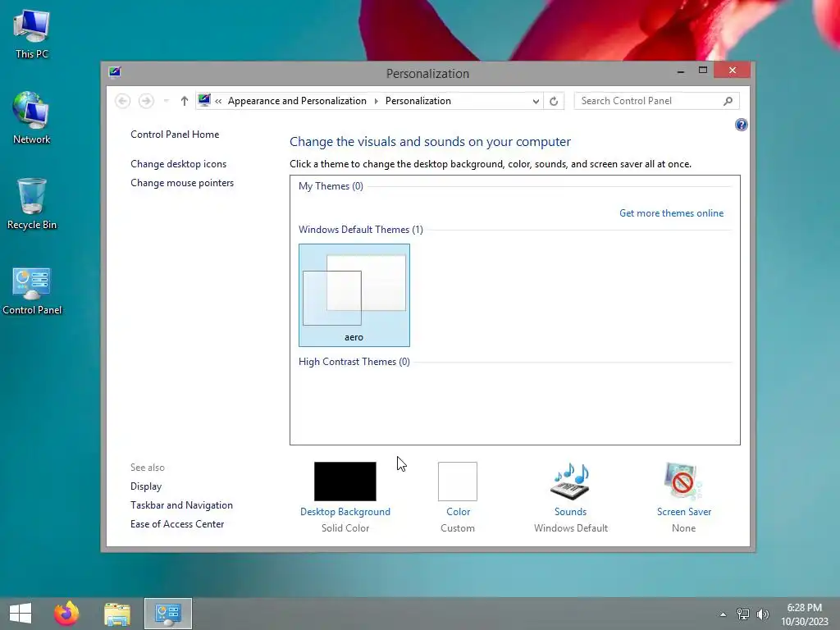
Task: Click the taskbar clock and date
Action: coord(804,614)
